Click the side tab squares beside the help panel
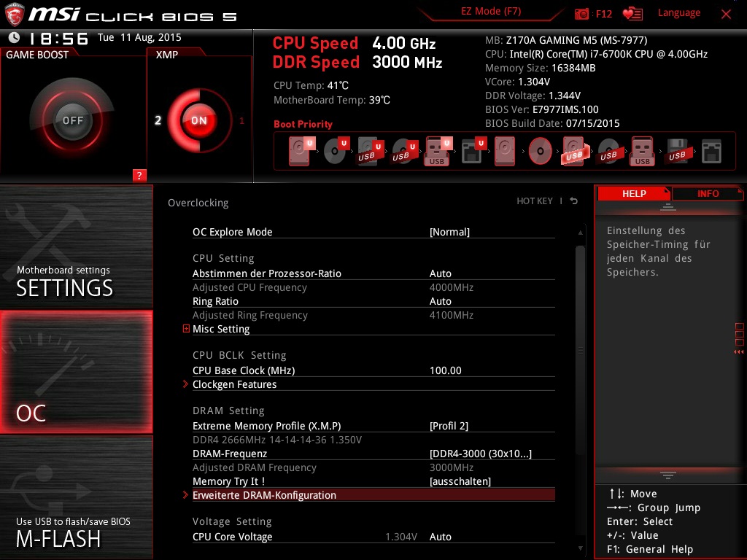 pyautogui.click(x=739, y=335)
